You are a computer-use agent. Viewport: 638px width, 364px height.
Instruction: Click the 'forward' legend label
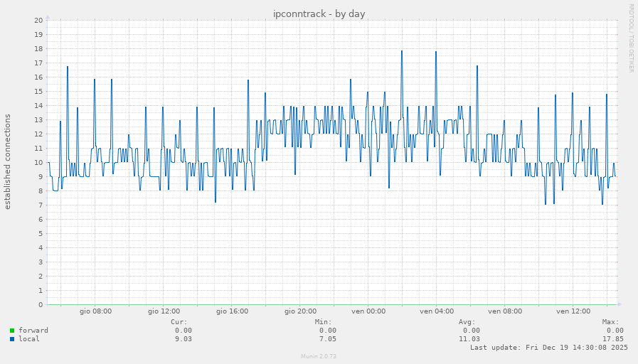click(33, 331)
